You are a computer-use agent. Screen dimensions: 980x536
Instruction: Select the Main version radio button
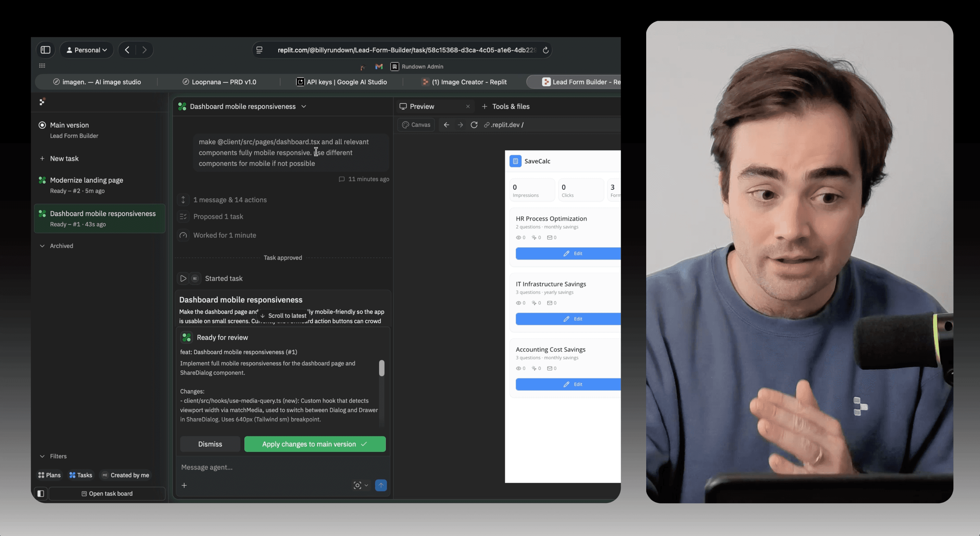(x=42, y=124)
